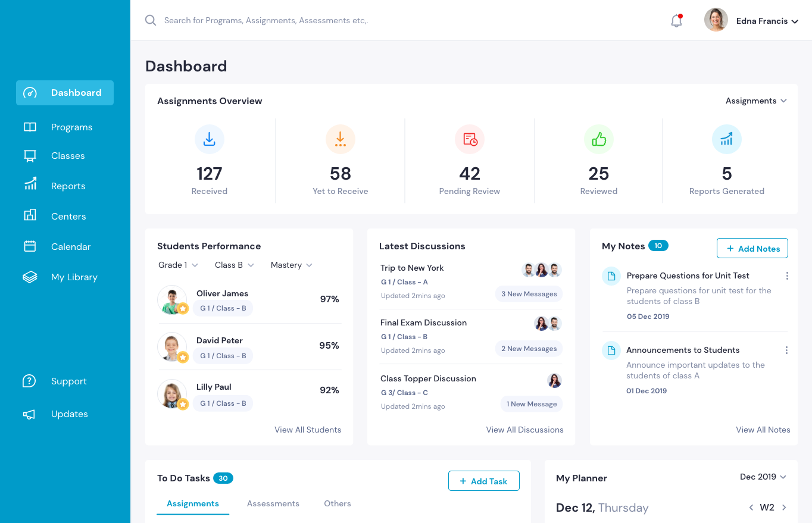Open Support from the sidebar
The height and width of the screenshot is (523, 812).
pyautogui.click(x=68, y=381)
